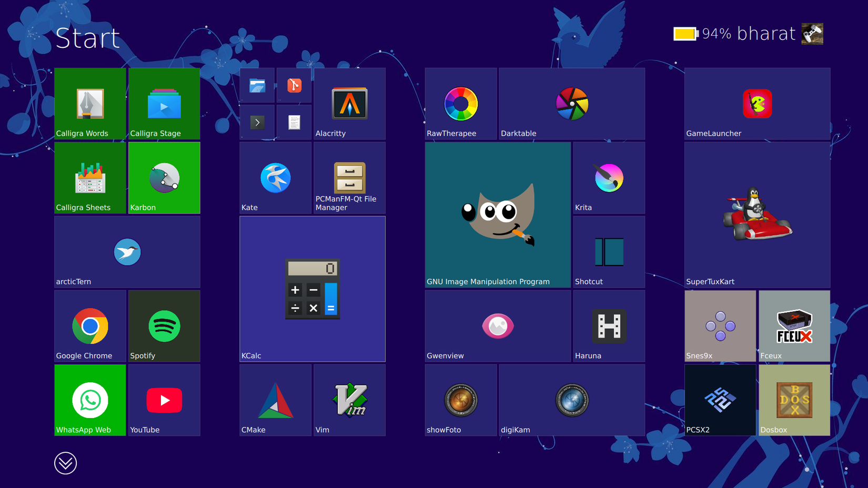This screenshot has width=868, height=488.
Task: Launch the Vim editor tile
Action: (x=349, y=400)
